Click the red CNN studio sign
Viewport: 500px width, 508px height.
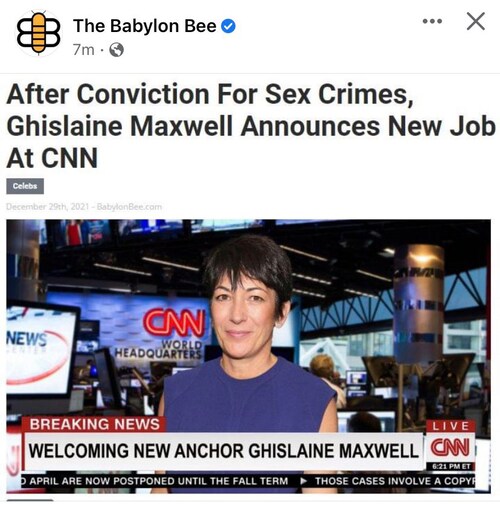[x=174, y=322]
